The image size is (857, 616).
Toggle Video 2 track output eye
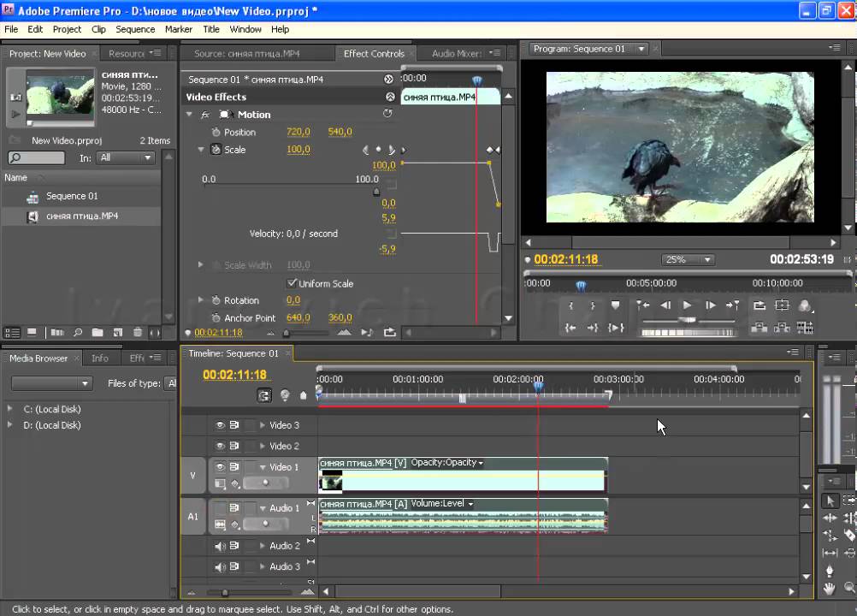click(220, 446)
